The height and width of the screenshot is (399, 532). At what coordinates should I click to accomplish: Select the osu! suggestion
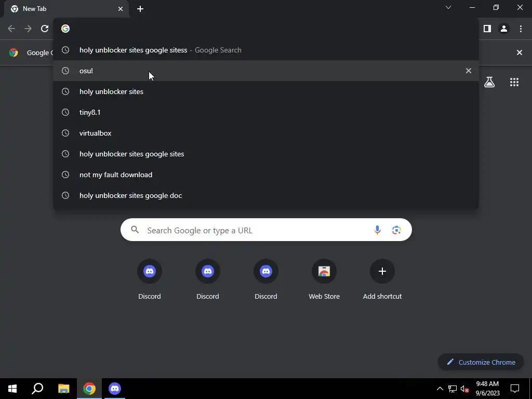click(266, 71)
